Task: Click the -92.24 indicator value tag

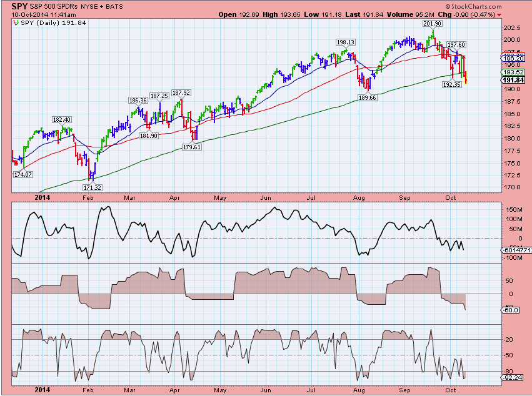Action: [512, 377]
